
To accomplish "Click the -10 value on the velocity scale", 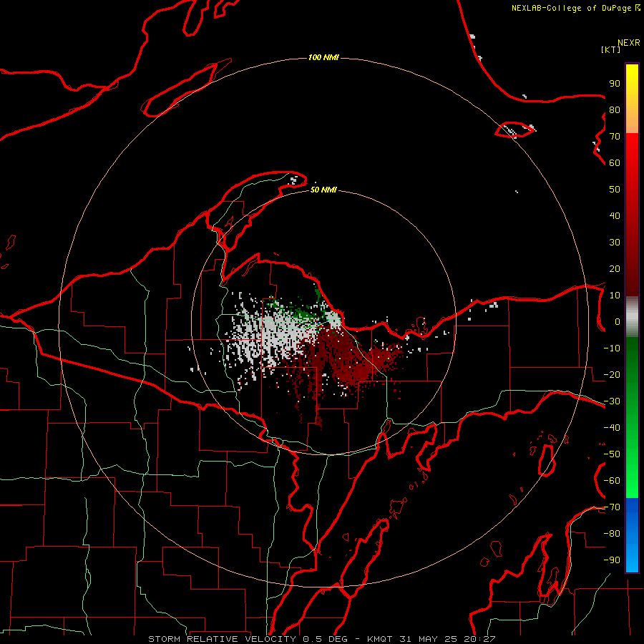I will coord(612,348).
